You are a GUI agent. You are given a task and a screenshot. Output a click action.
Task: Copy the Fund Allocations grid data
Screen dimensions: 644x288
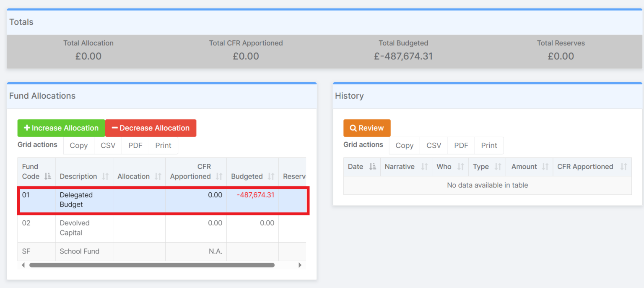coord(78,145)
